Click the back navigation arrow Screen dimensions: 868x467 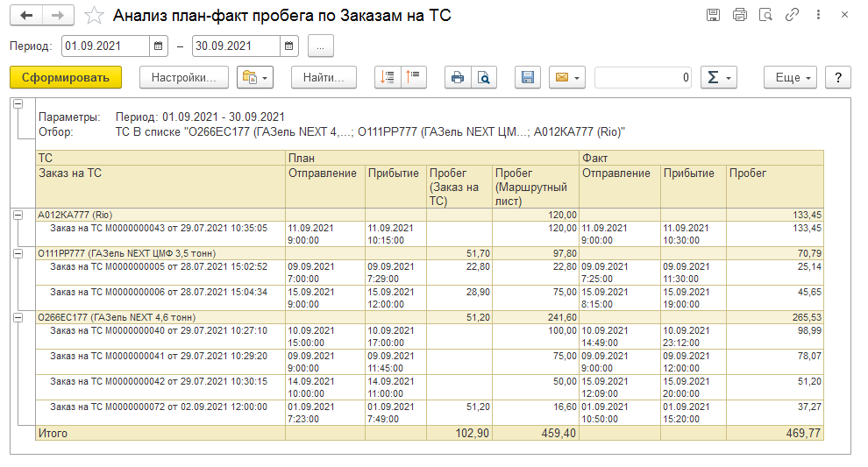click(x=27, y=15)
